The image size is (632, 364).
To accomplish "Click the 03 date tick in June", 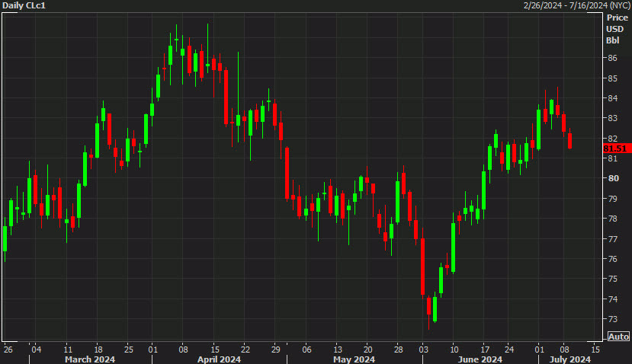I will point(423,349).
